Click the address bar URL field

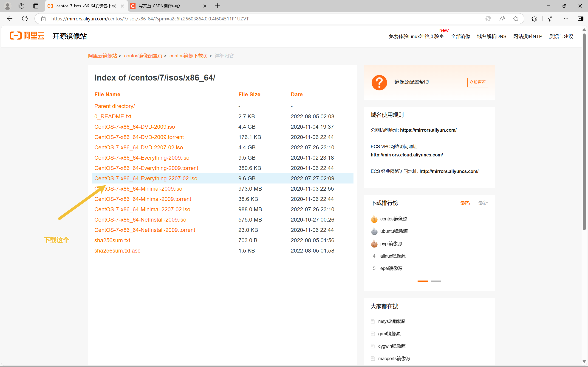(243, 19)
